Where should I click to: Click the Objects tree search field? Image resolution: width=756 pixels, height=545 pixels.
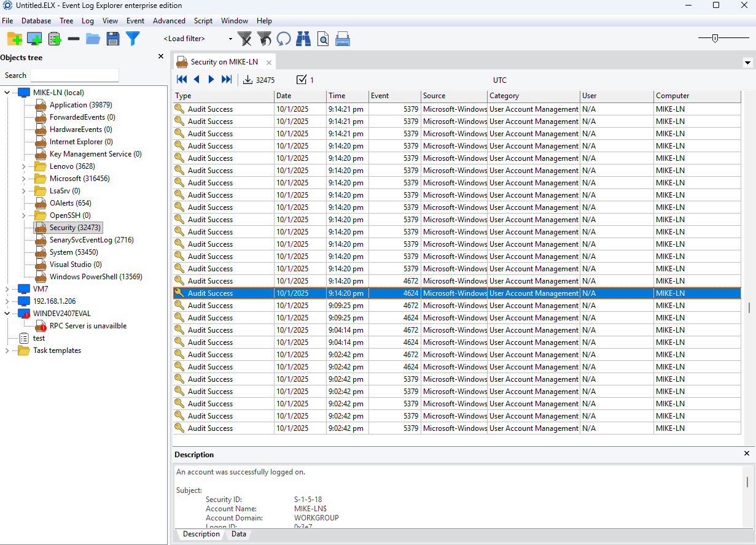click(x=74, y=75)
